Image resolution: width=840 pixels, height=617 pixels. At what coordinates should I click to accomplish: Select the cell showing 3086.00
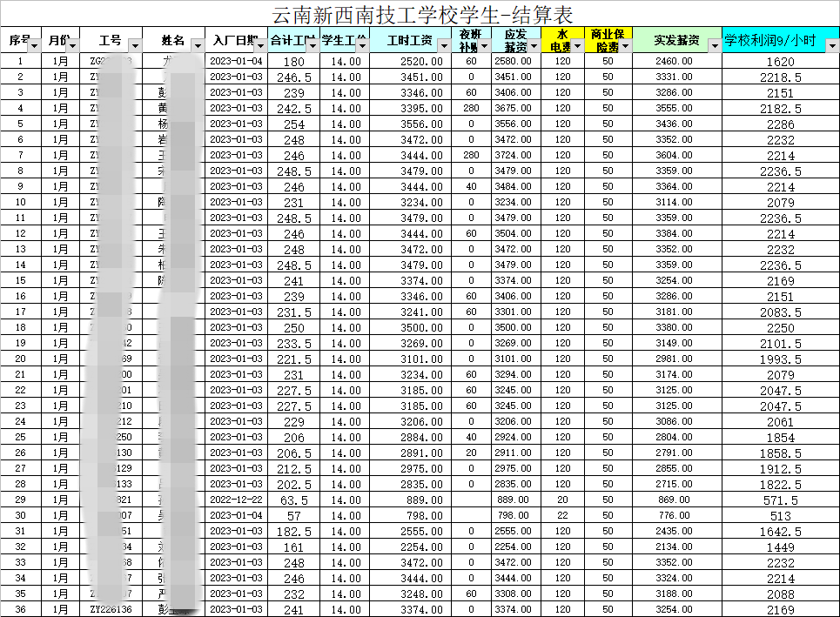(677, 421)
